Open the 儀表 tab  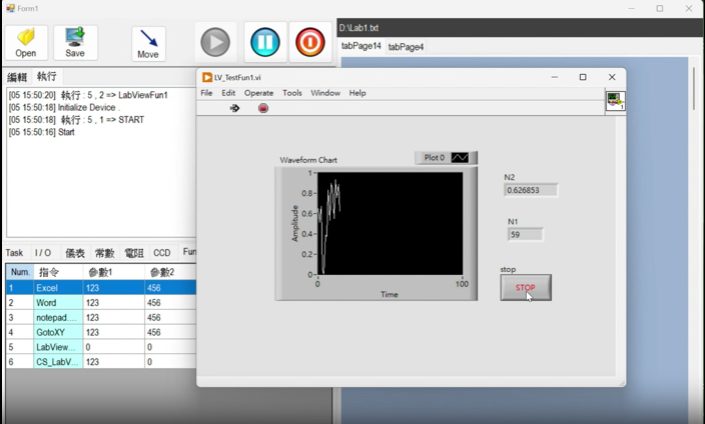click(75, 253)
